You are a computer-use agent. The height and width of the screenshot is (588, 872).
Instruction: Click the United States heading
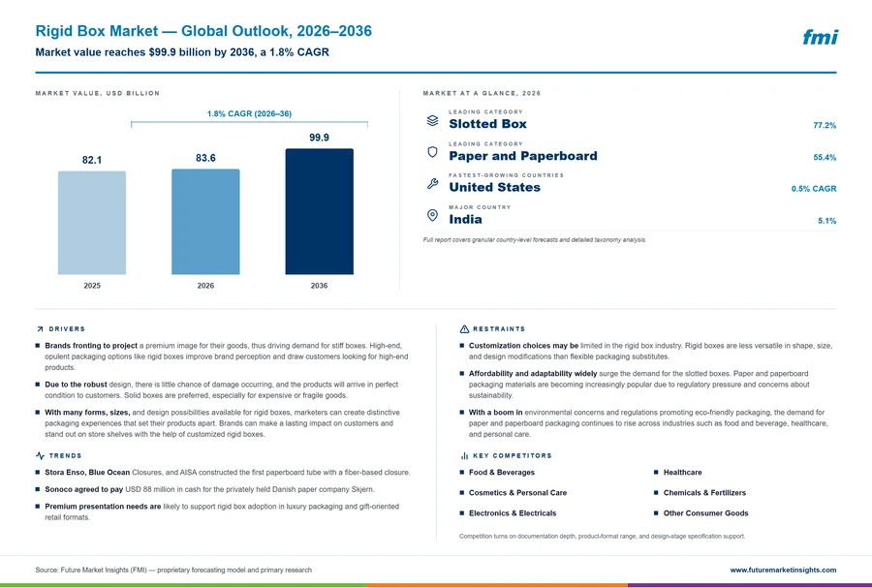point(495,187)
